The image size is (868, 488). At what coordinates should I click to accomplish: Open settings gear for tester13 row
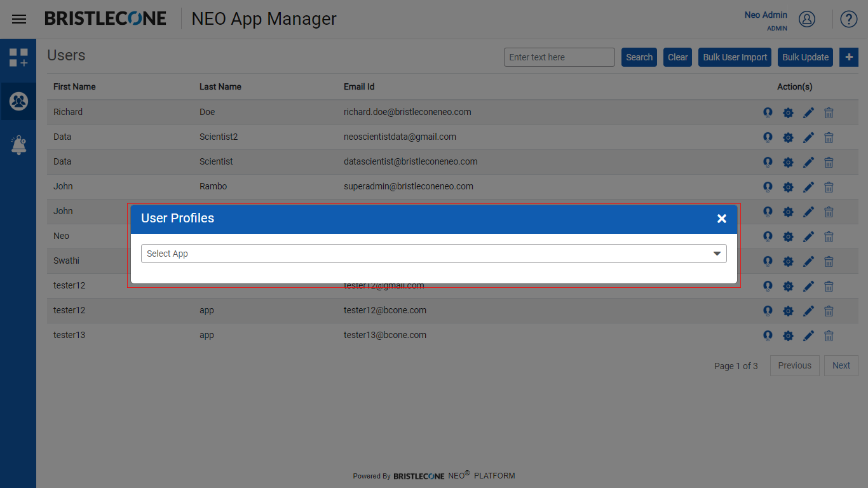coord(788,335)
